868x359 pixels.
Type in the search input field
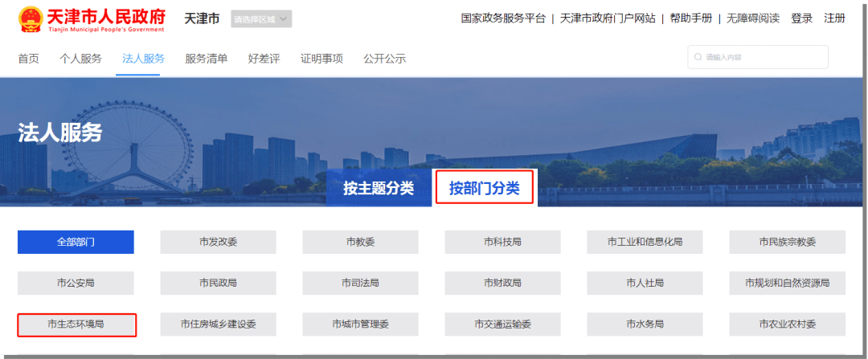point(764,57)
